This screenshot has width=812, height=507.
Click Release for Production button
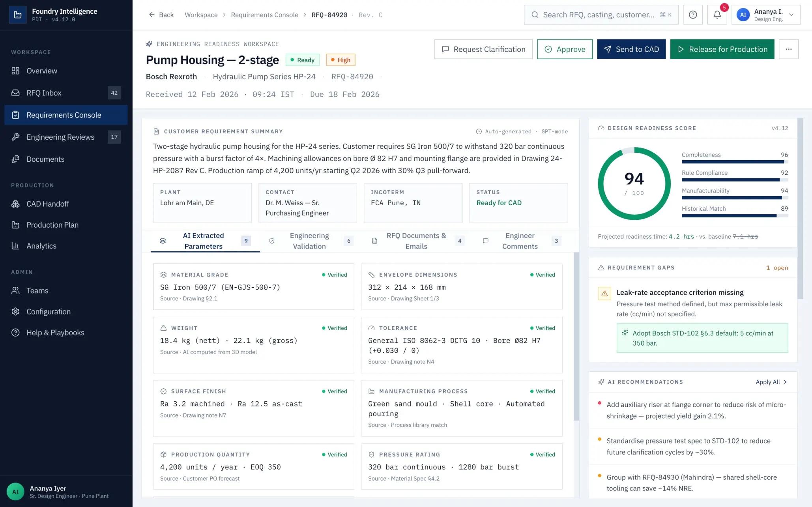[x=722, y=49]
